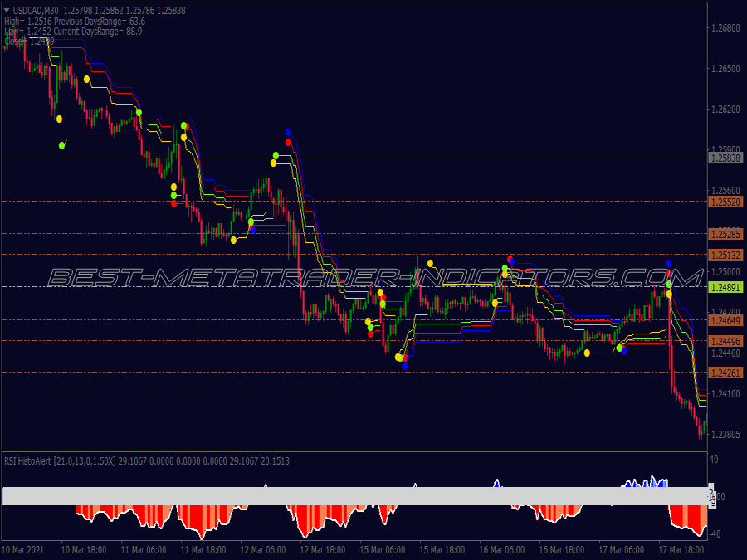The width and height of the screenshot is (747, 560).
Task: Select the blue dot marker near 1.26050 peak
Action: click(x=288, y=133)
